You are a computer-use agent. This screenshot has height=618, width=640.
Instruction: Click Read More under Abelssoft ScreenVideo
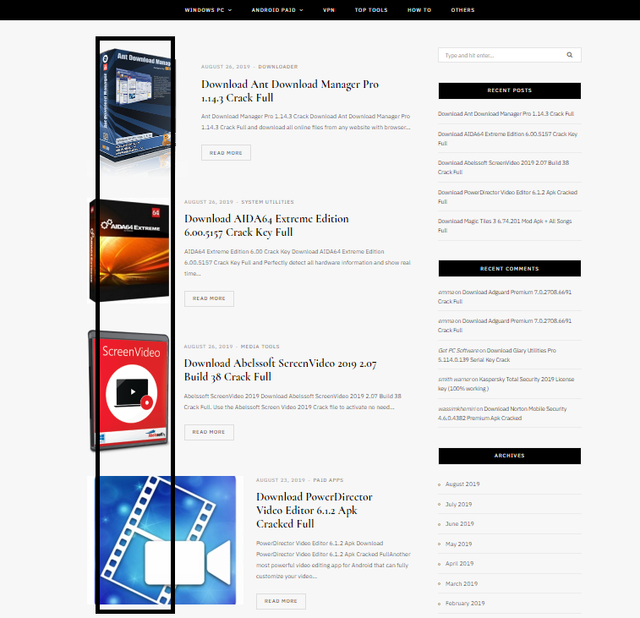pos(209,432)
